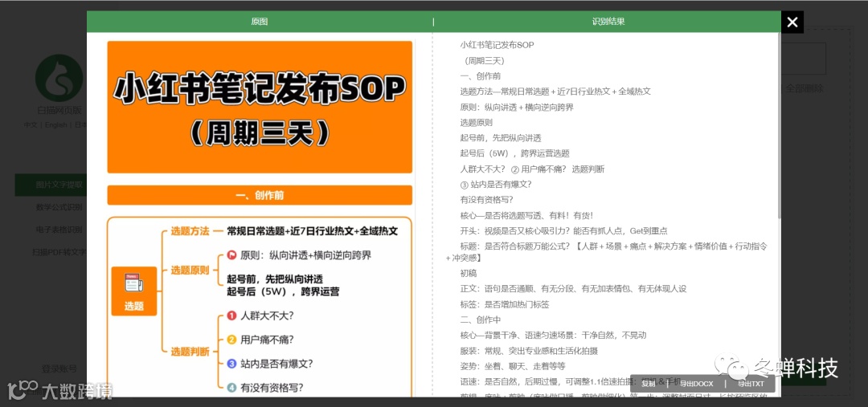Click result line '原则：纵向讲透＋横向逆向跨界'
Screen dimensions: 868x407
click(517, 108)
